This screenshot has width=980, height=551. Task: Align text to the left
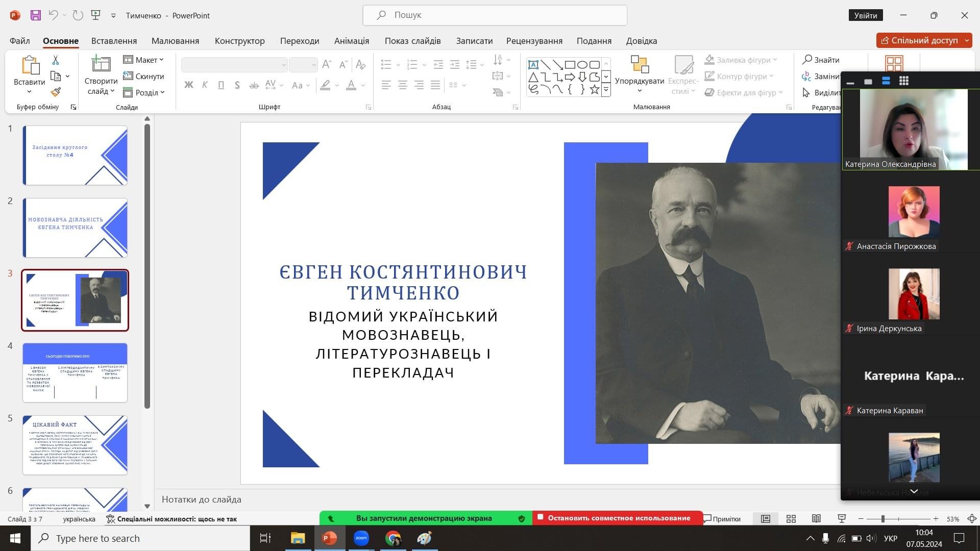[x=386, y=85]
